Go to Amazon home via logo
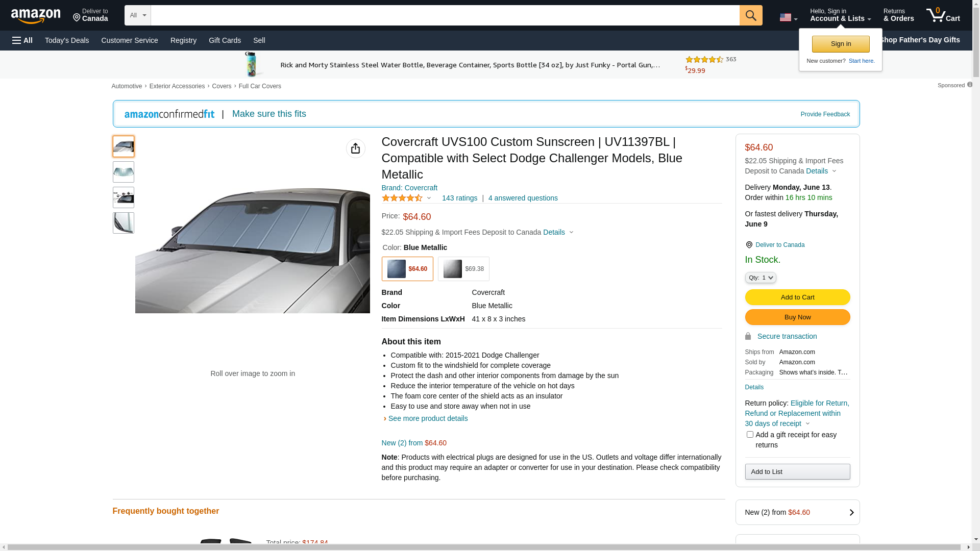 pos(36,16)
